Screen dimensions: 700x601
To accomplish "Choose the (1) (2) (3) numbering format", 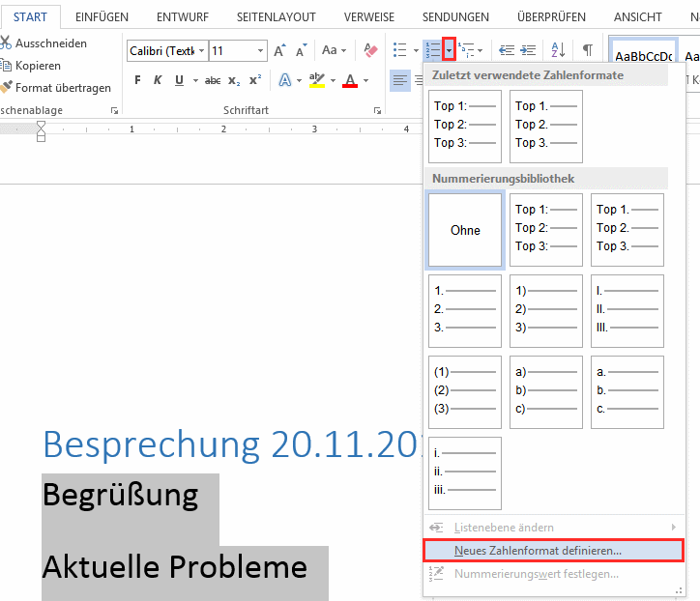I will tap(465, 392).
